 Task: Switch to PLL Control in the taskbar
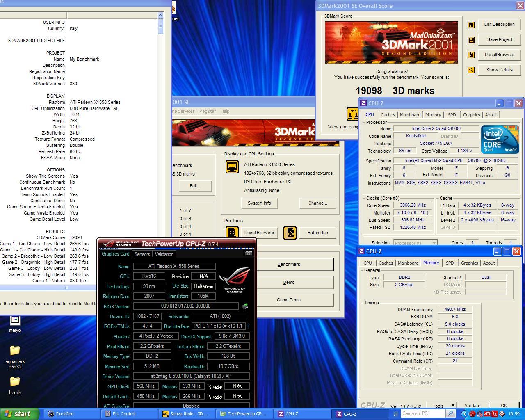[130, 414]
